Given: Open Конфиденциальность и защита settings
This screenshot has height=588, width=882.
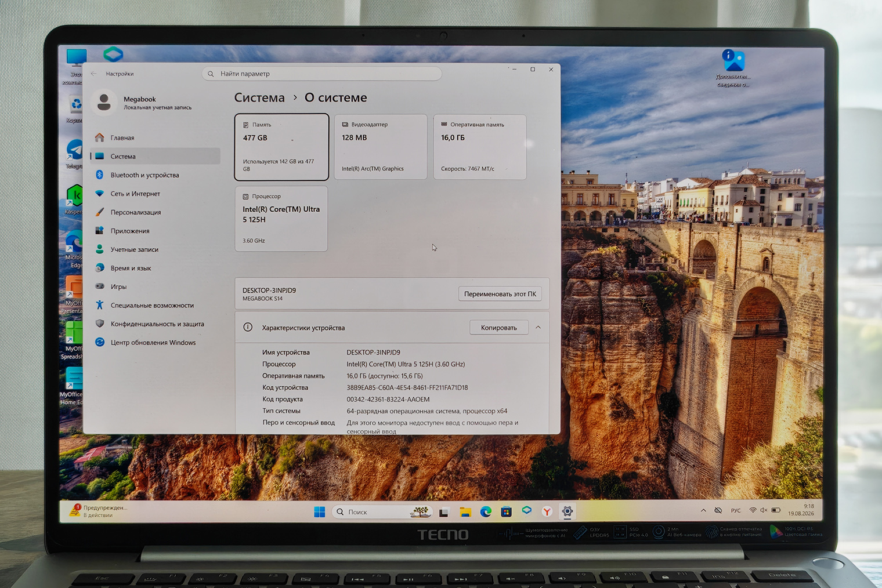Looking at the screenshot, I should [156, 324].
